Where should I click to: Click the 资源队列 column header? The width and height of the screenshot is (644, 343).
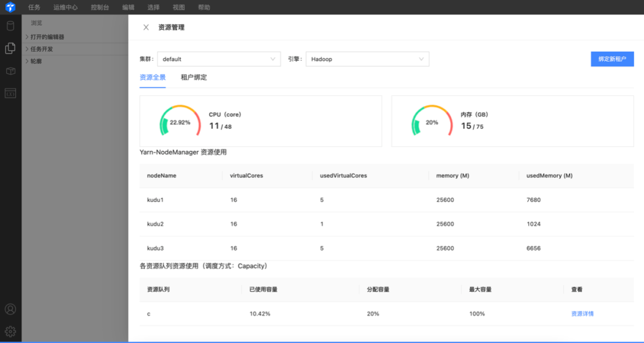point(158,289)
